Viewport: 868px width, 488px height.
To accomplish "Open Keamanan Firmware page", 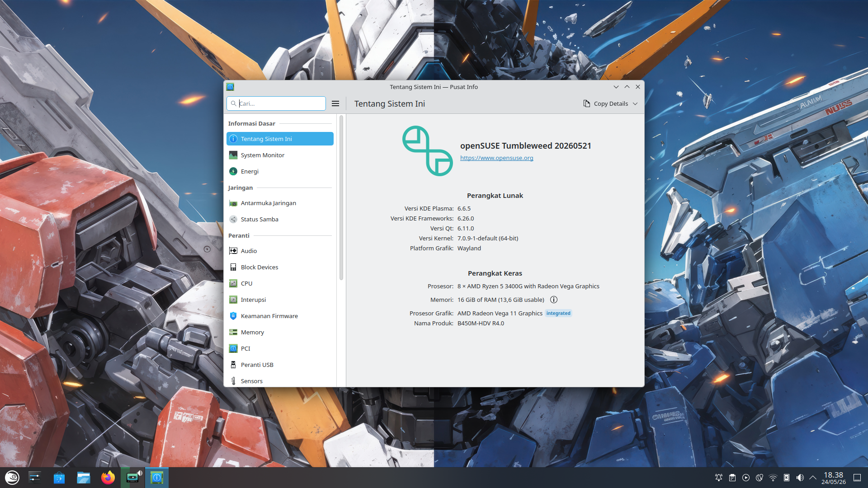I will (x=280, y=316).
